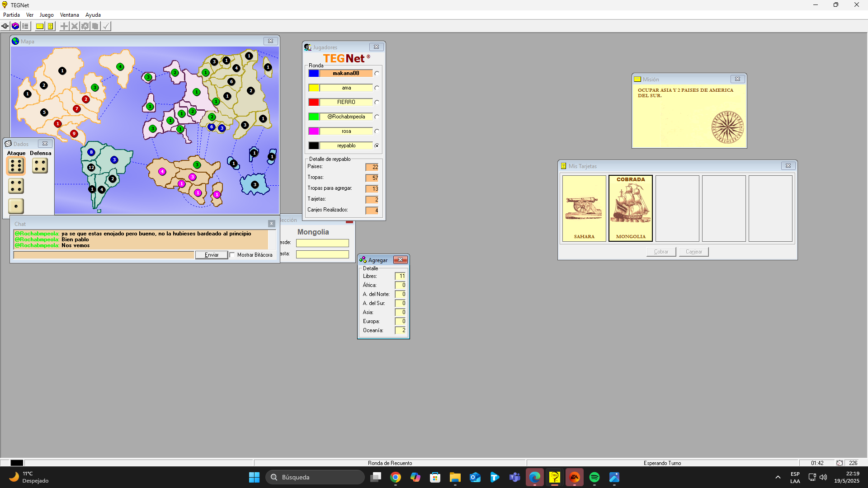Click the Misión window title icon
The height and width of the screenshot is (488, 868).
(x=637, y=79)
